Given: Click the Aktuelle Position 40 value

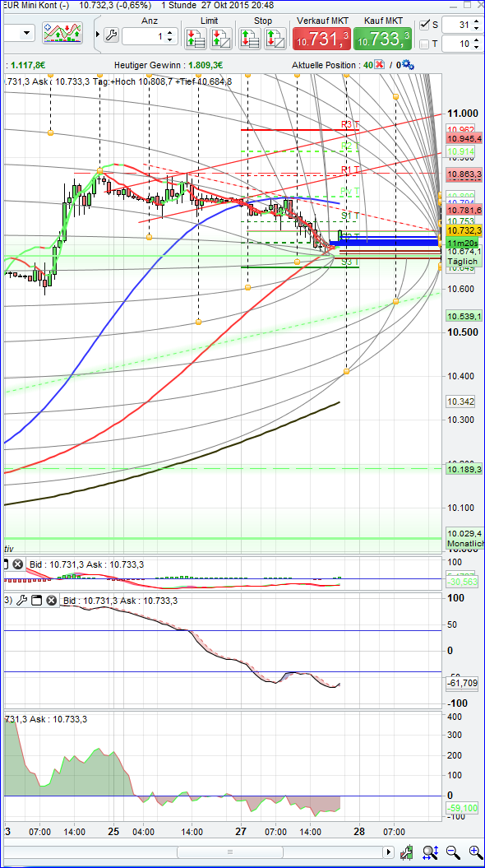Looking at the screenshot, I should click(x=367, y=65).
